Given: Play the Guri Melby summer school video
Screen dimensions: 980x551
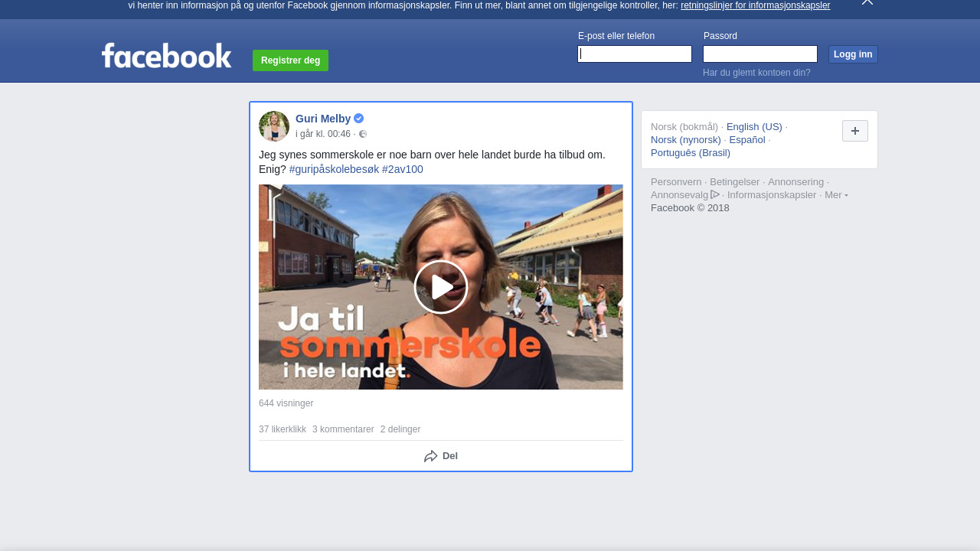Looking at the screenshot, I should (x=441, y=287).
